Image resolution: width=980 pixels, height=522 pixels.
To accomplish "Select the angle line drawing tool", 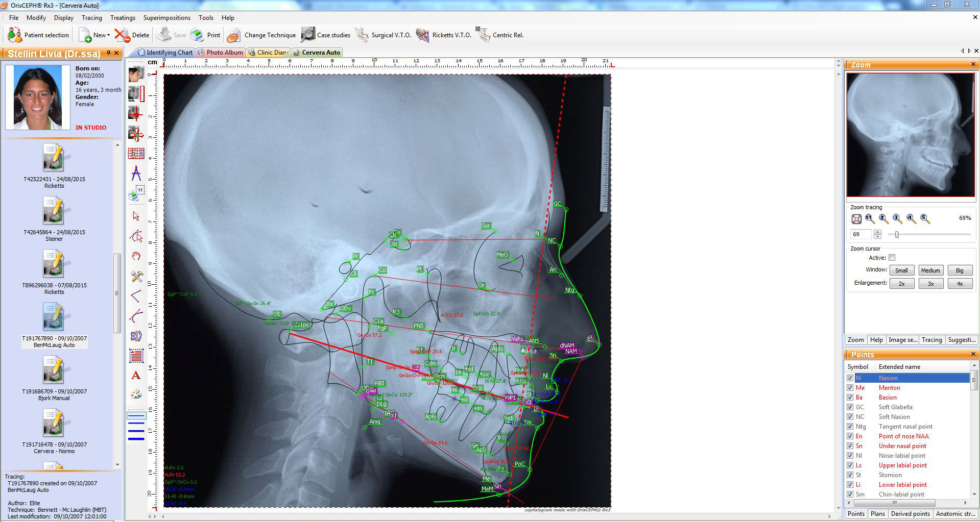I will (136, 296).
